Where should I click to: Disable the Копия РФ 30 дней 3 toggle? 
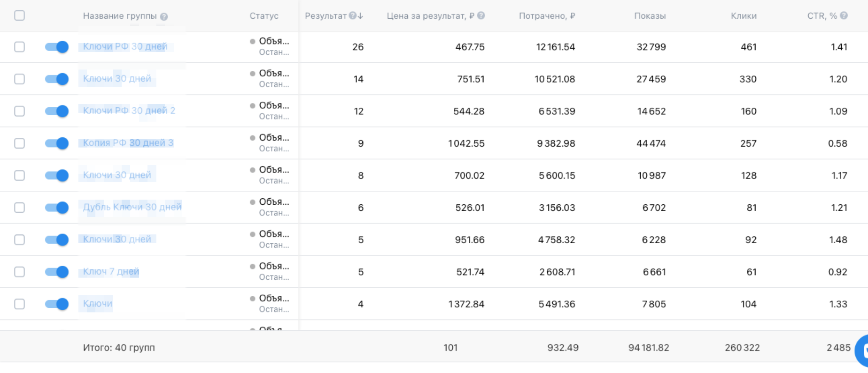(x=57, y=143)
